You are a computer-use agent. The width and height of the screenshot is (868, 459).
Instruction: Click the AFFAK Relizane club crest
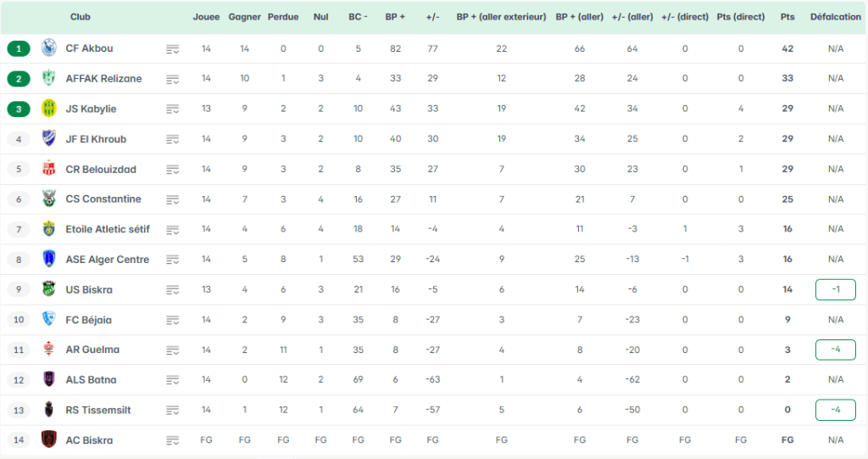click(48, 79)
